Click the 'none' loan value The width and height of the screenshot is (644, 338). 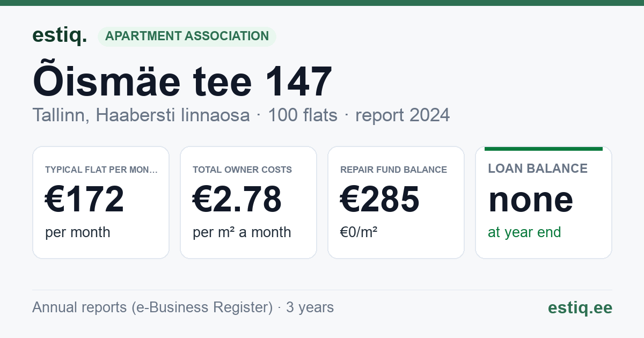[x=531, y=200]
